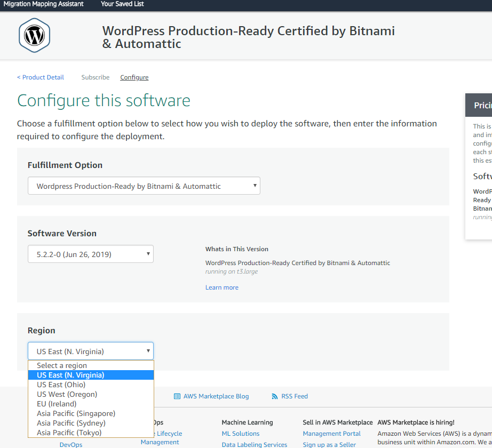Click the AWS Marketplace Blog icon
492x448 pixels.
[x=177, y=396]
